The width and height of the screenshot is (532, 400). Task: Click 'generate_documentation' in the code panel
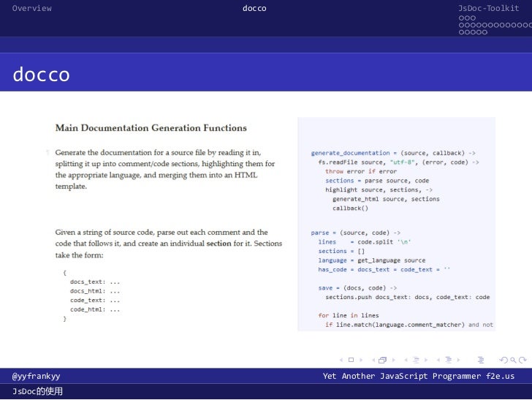pyautogui.click(x=351, y=153)
